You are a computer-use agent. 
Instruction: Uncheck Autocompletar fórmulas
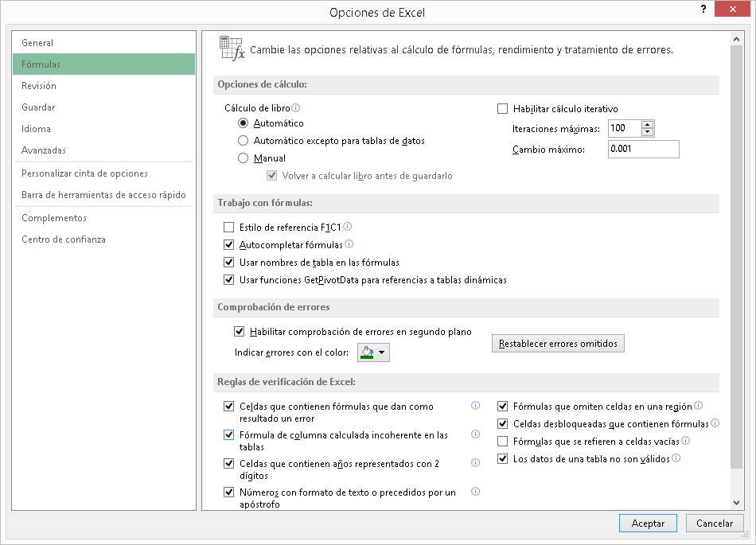(228, 245)
